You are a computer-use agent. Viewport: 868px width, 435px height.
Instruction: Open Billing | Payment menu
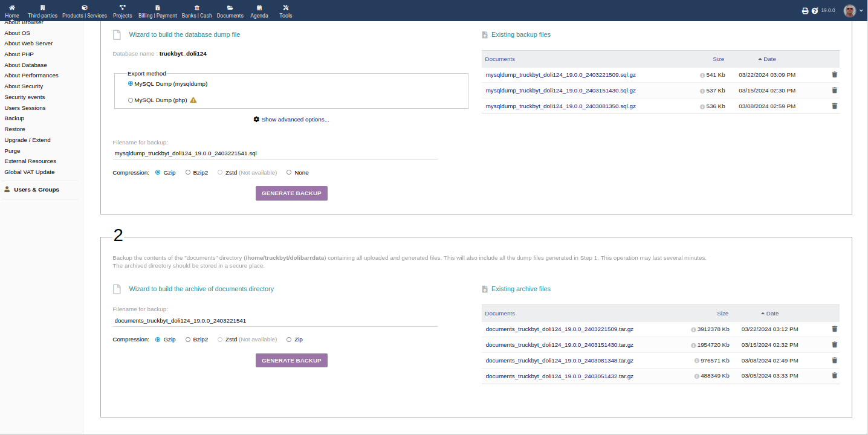pyautogui.click(x=157, y=11)
